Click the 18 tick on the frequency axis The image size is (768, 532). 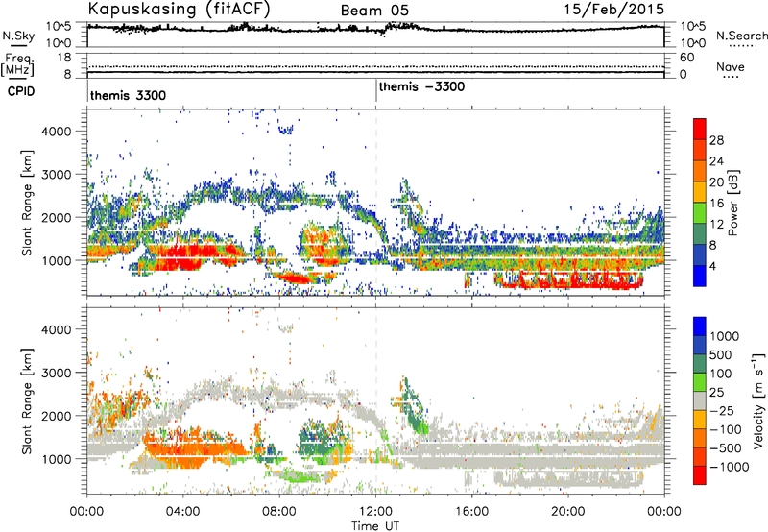[x=63, y=58]
